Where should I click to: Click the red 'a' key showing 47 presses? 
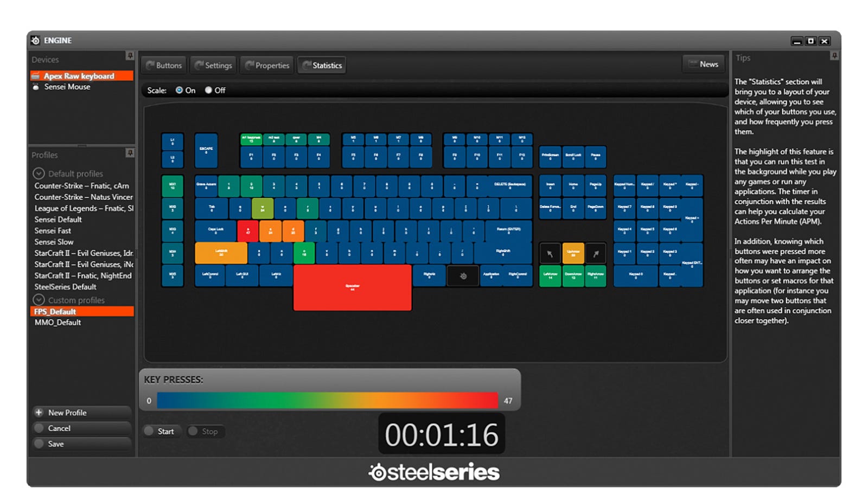click(x=248, y=231)
